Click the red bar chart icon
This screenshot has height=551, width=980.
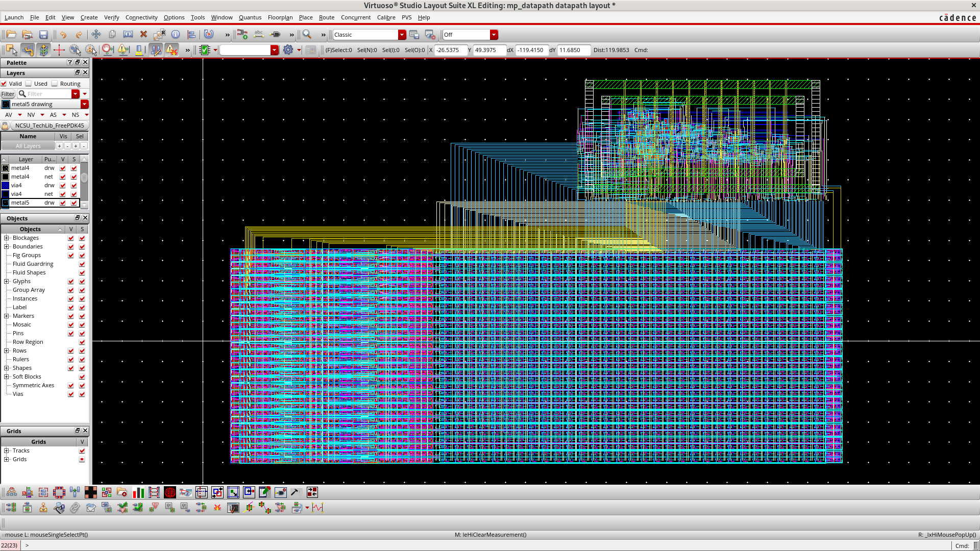(138, 492)
